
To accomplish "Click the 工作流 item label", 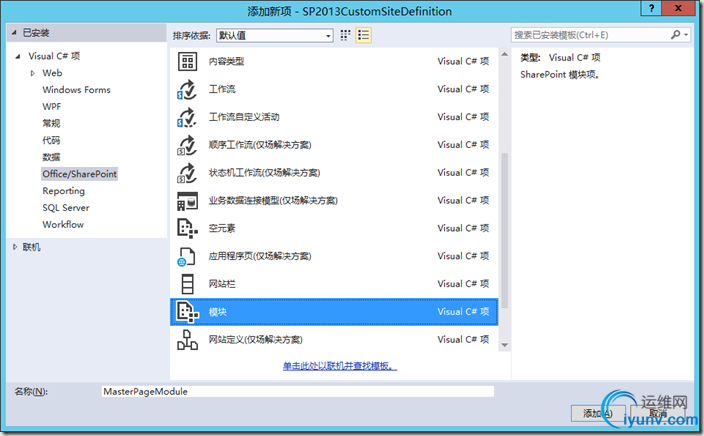I will point(222,89).
